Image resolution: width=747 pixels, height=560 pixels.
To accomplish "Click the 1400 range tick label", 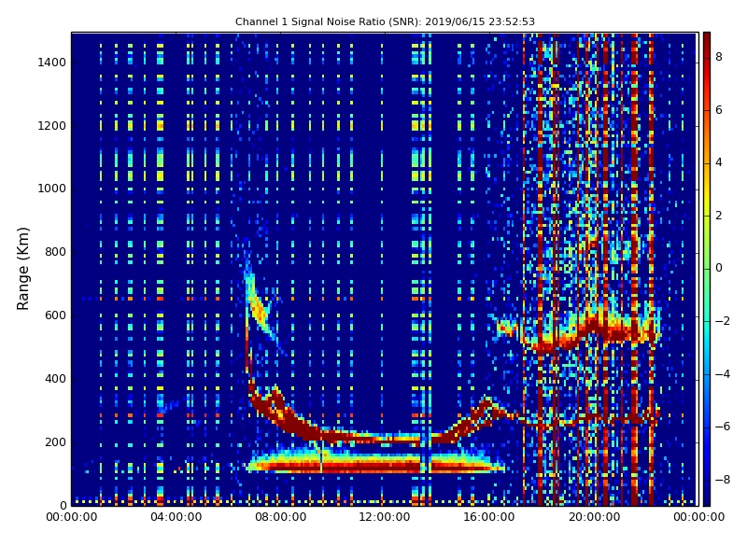I will coord(52,63).
